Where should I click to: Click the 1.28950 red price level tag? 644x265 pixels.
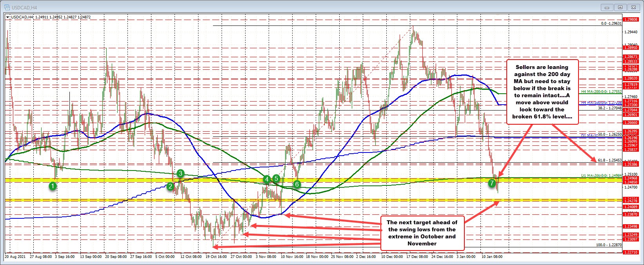(631, 48)
